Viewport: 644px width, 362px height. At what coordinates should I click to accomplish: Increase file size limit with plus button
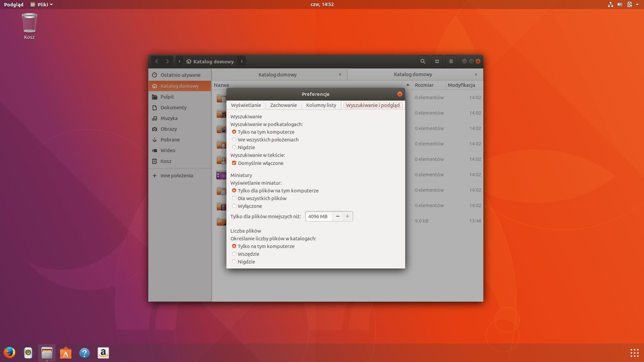tap(347, 217)
